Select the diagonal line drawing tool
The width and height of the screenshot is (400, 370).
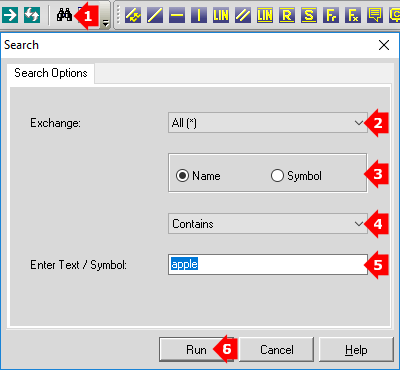pos(155,15)
